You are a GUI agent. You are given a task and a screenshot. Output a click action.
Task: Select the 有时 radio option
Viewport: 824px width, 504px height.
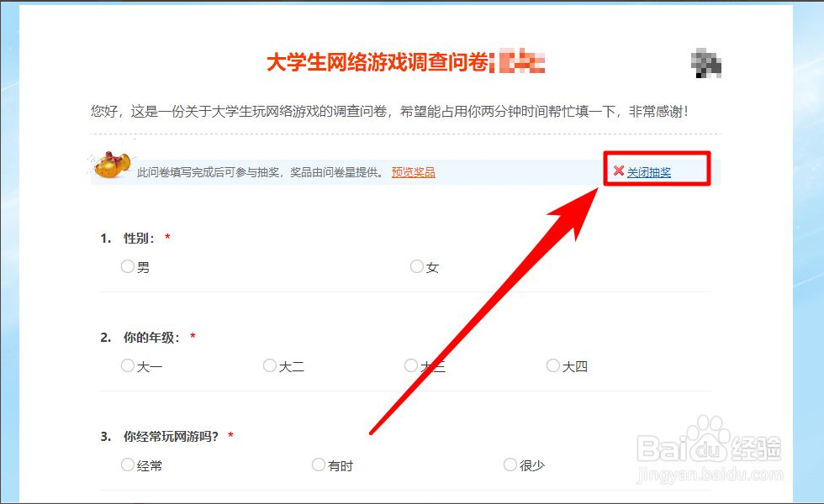pyautogui.click(x=319, y=465)
